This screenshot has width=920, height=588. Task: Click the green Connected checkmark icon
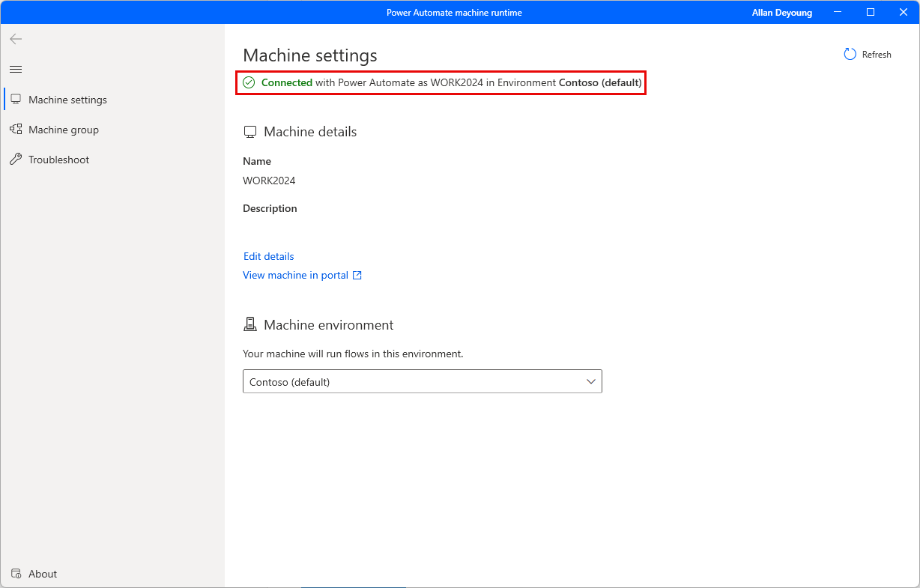[249, 82]
